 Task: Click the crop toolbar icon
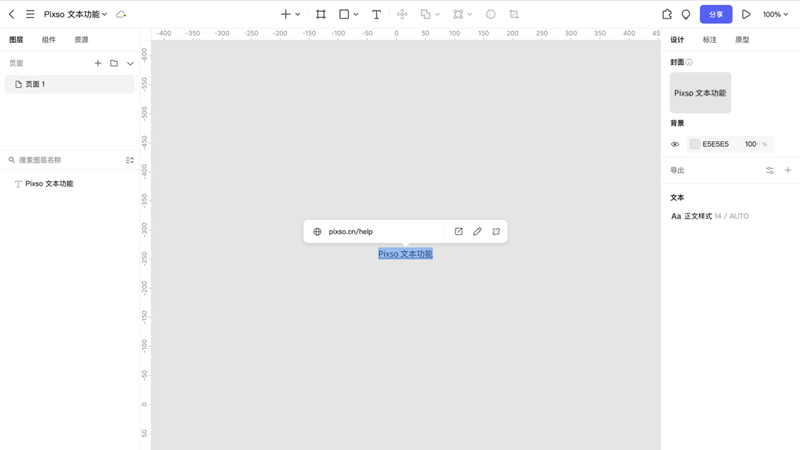tap(514, 14)
